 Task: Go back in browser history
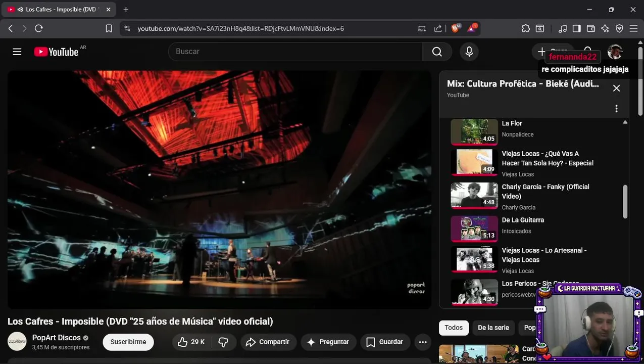[11, 28]
